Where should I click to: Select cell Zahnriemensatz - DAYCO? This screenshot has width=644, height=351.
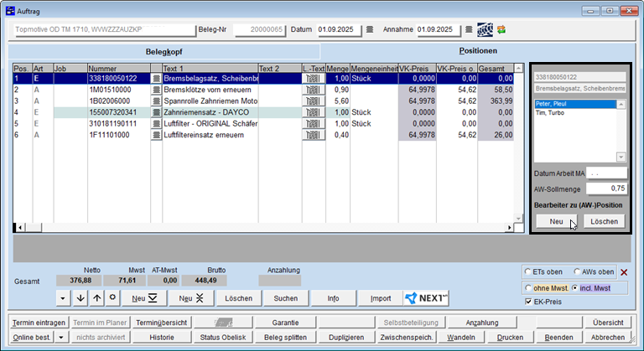pyautogui.click(x=210, y=112)
